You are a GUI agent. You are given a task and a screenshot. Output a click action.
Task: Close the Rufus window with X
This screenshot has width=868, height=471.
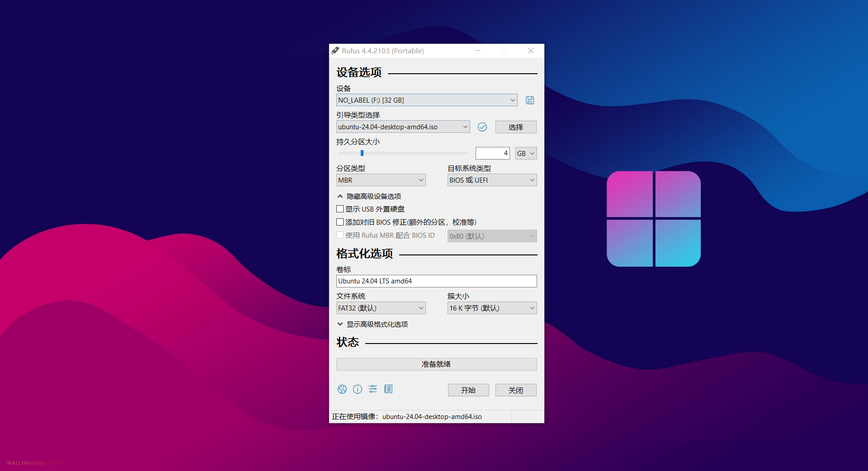coord(531,51)
